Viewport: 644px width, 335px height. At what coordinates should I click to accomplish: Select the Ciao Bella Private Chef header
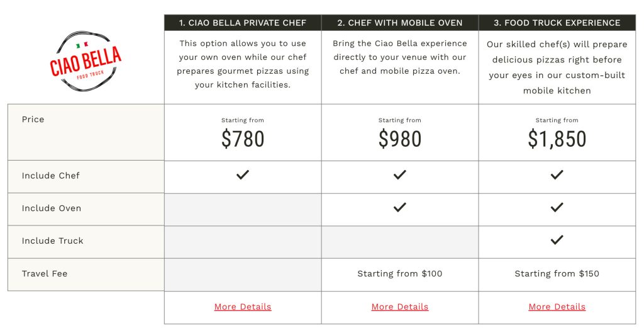coord(243,23)
